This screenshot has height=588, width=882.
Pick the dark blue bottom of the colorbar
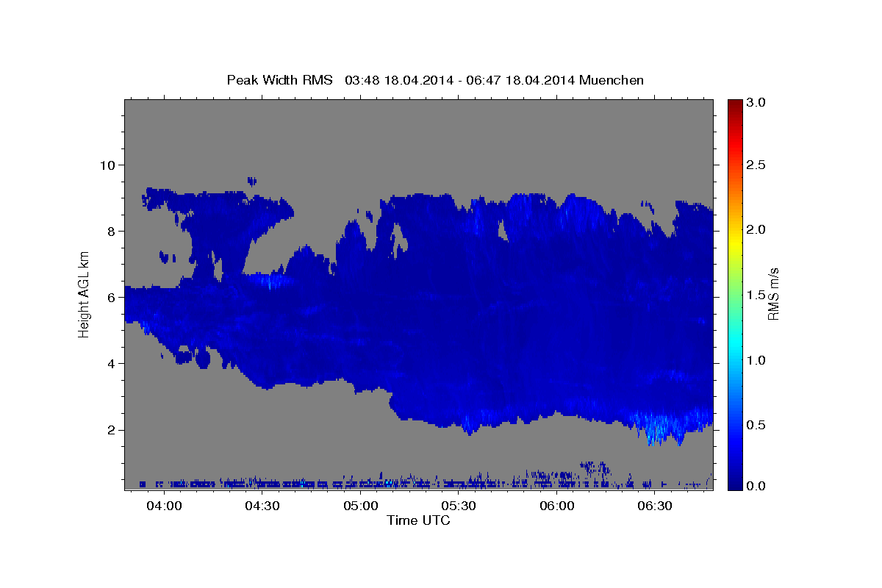(x=735, y=484)
